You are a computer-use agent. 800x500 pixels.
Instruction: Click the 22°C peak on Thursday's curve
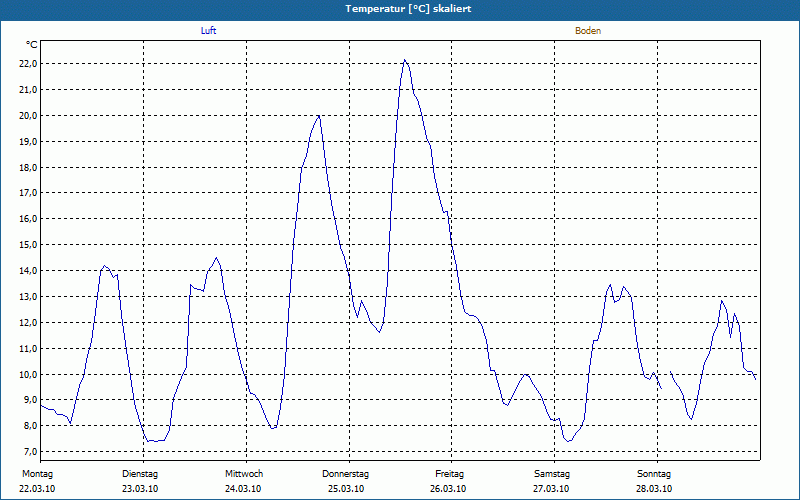coord(405,60)
